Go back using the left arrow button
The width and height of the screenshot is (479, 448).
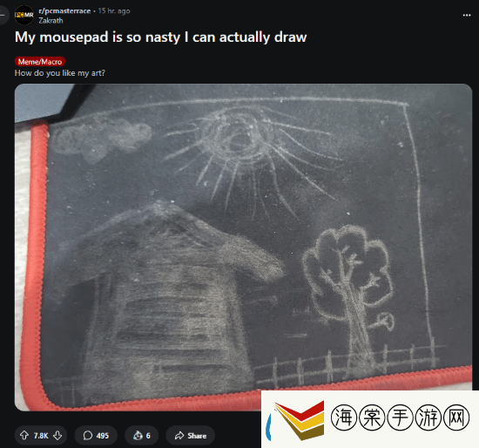click(x=3, y=15)
